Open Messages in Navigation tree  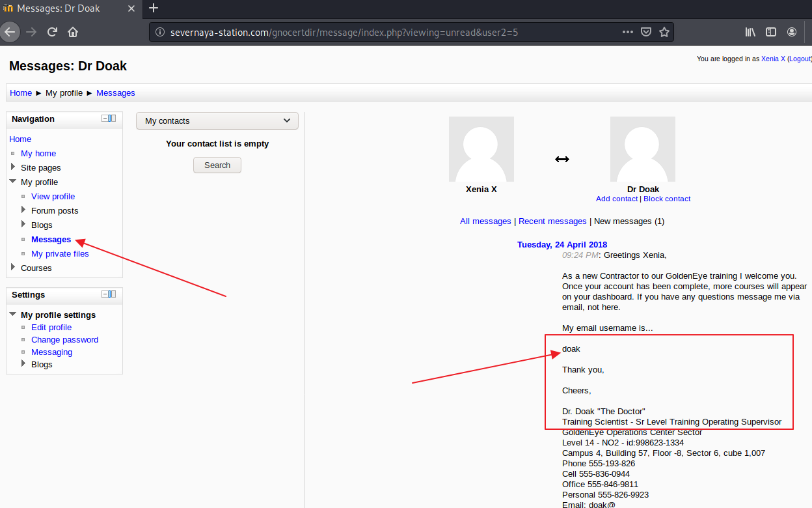51,239
